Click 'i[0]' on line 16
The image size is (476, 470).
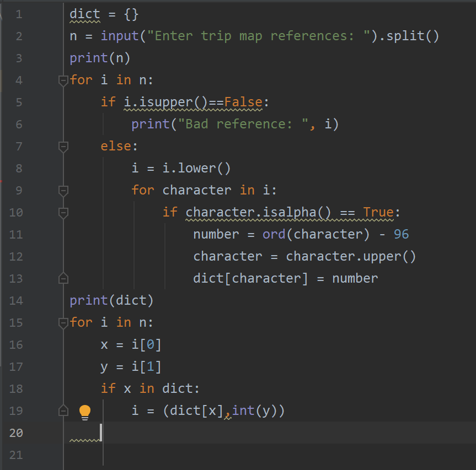coord(146,345)
